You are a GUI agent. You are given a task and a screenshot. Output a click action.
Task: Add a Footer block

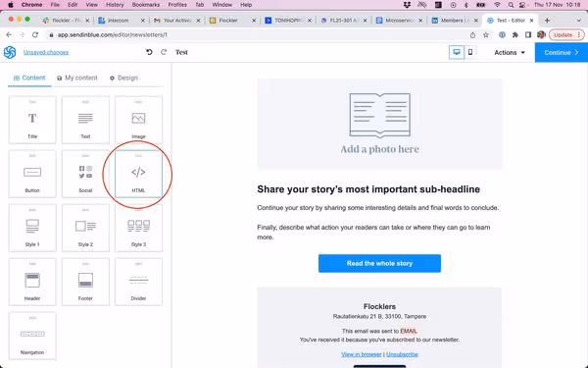tap(85, 282)
